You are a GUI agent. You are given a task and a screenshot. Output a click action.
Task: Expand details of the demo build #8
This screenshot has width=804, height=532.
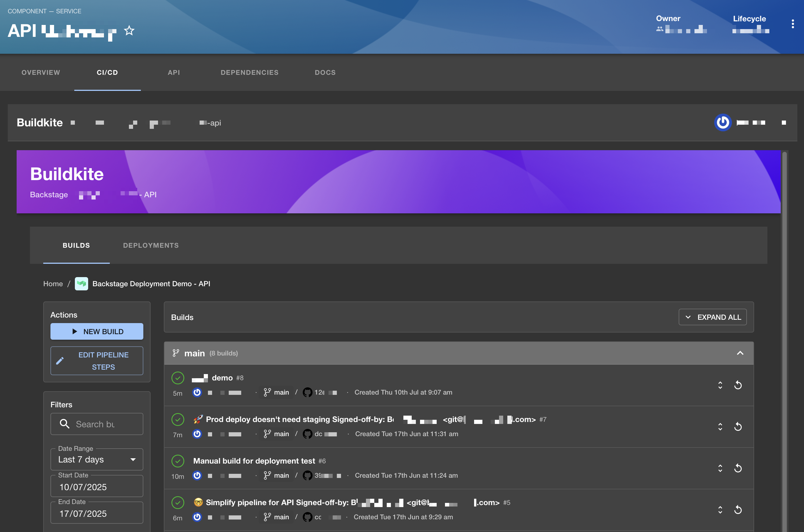721,385
